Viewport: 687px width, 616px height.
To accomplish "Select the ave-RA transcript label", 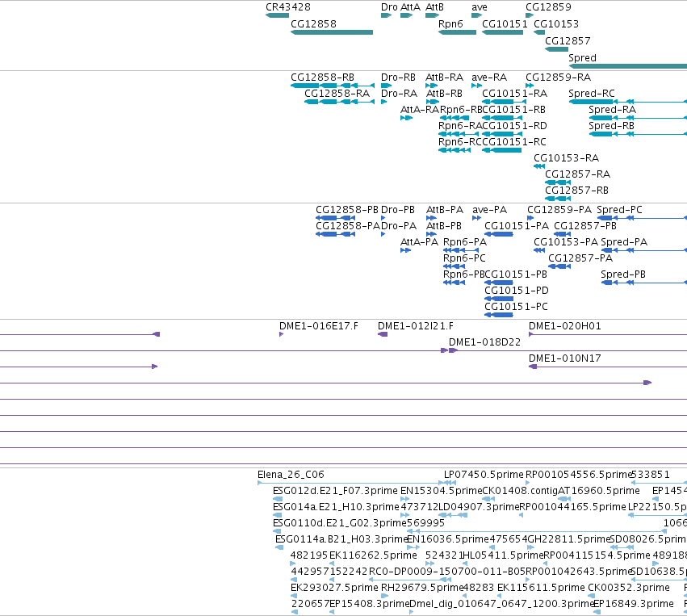I will coord(489,78).
